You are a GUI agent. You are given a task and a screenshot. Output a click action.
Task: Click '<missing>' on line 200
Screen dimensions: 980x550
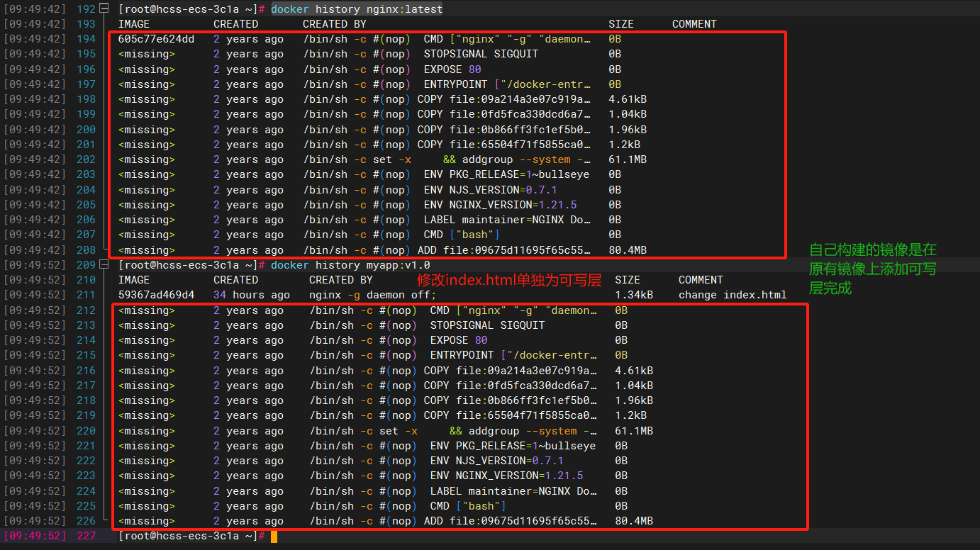point(147,130)
